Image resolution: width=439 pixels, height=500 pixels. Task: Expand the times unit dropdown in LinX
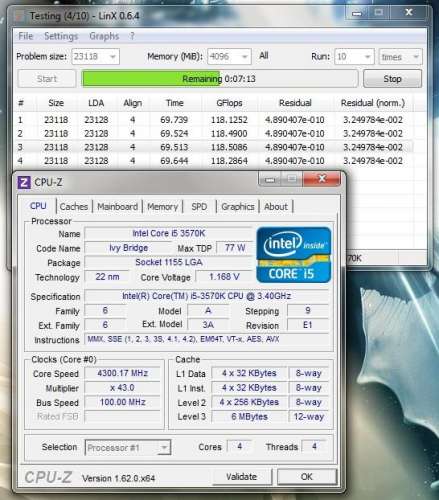click(416, 57)
